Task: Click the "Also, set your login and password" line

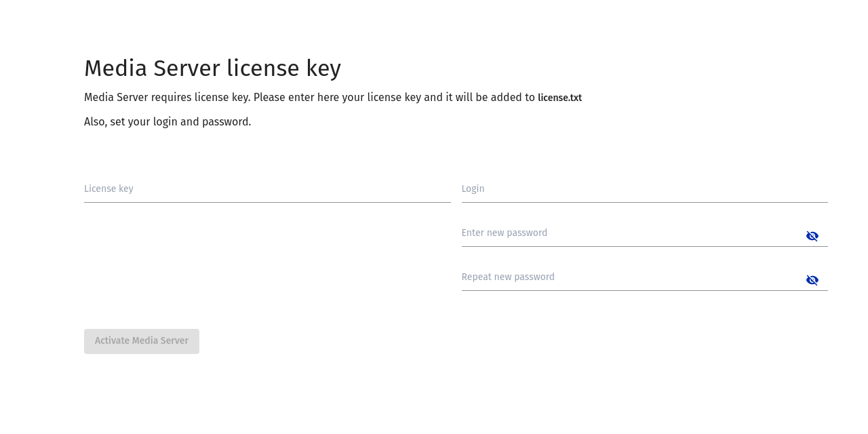Action: pyautogui.click(x=167, y=122)
